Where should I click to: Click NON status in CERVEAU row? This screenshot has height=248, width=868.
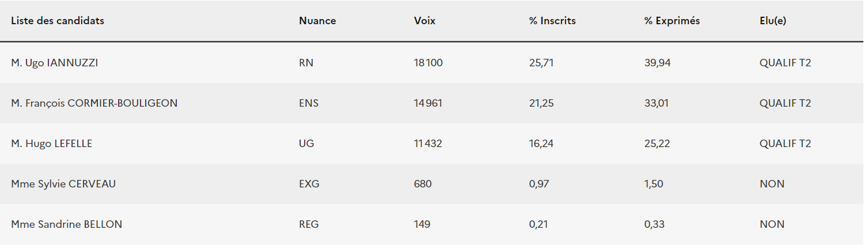pos(772,184)
